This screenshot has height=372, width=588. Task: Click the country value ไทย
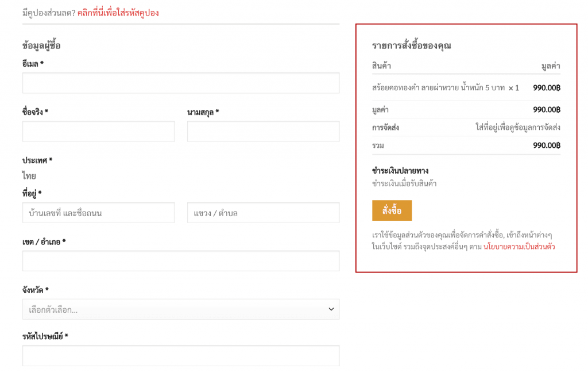(29, 176)
